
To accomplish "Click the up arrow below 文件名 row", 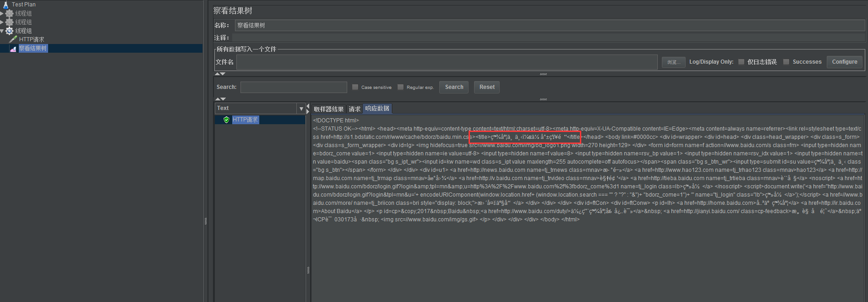I will [x=217, y=74].
